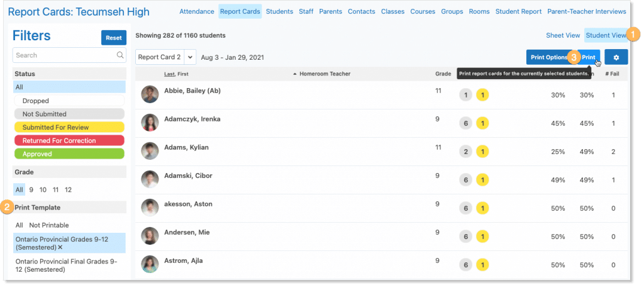Screen dimensions: 644x285
Task: Go to the Staff tab
Action: (x=306, y=11)
